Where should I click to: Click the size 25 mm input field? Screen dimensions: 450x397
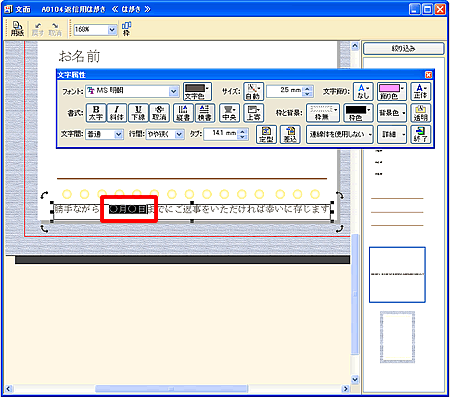(x=285, y=90)
